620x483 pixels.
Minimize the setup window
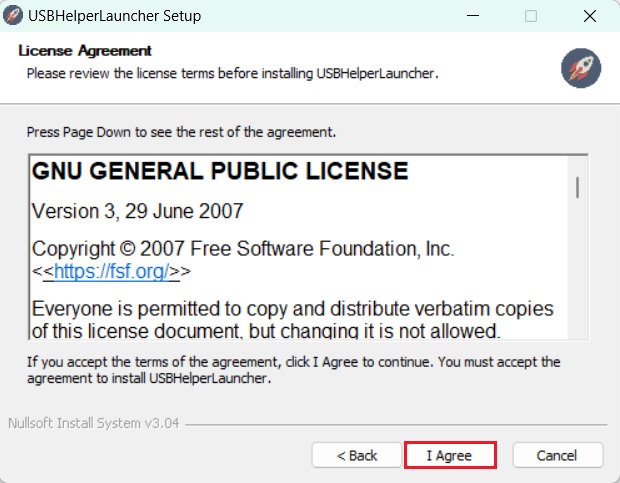pyautogui.click(x=473, y=16)
